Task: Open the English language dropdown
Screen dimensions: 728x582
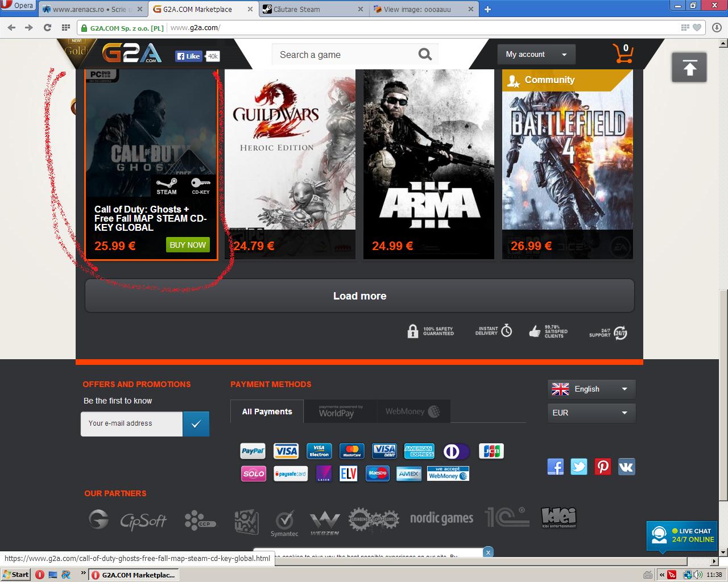Action: 591,389
